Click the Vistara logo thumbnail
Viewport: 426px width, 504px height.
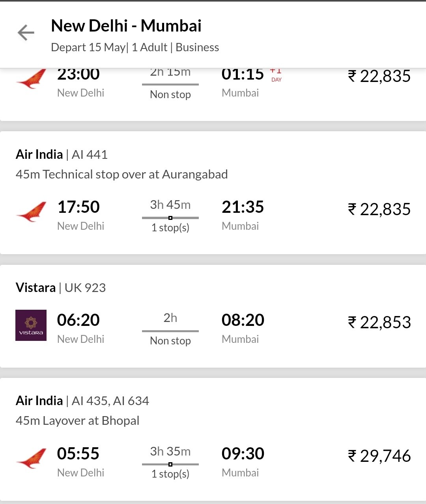[x=31, y=325]
